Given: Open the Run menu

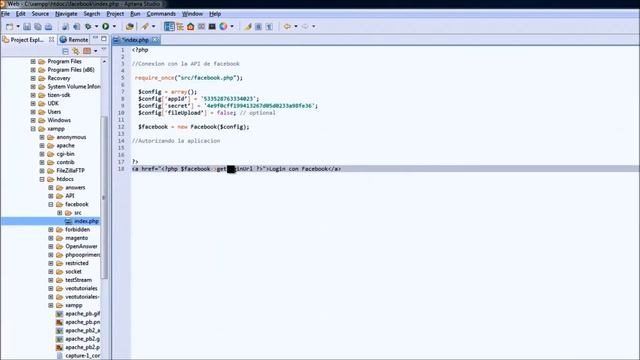Looking at the screenshot, I should pos(135,14).
